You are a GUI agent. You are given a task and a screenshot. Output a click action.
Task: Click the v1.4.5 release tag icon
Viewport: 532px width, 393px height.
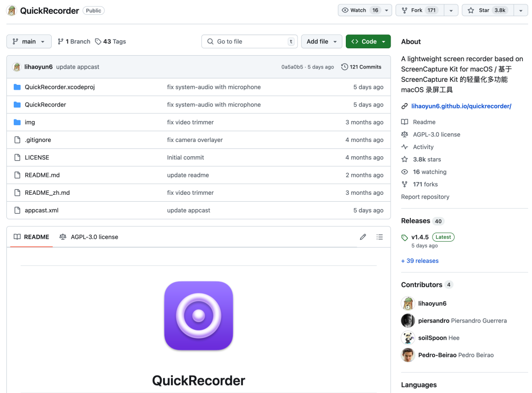point(404,238)
